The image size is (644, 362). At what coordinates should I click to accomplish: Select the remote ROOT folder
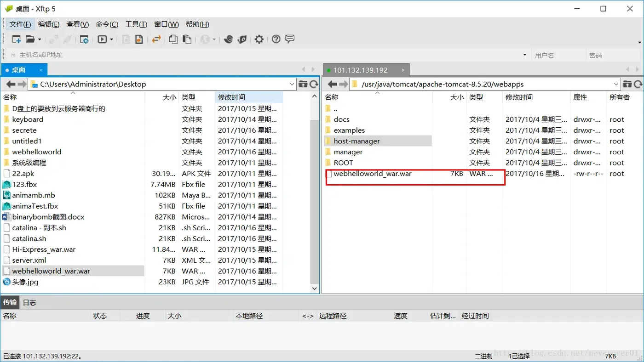(343, 163)
